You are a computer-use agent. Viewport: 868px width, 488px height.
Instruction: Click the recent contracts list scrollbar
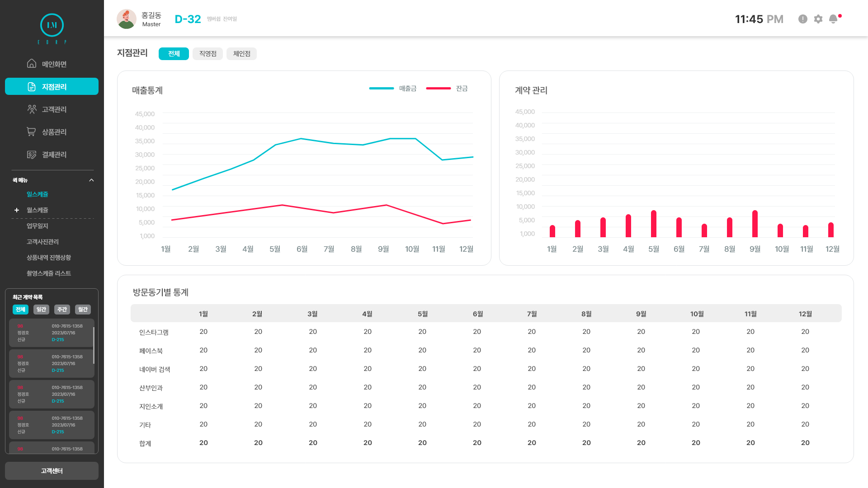(94, 346)
